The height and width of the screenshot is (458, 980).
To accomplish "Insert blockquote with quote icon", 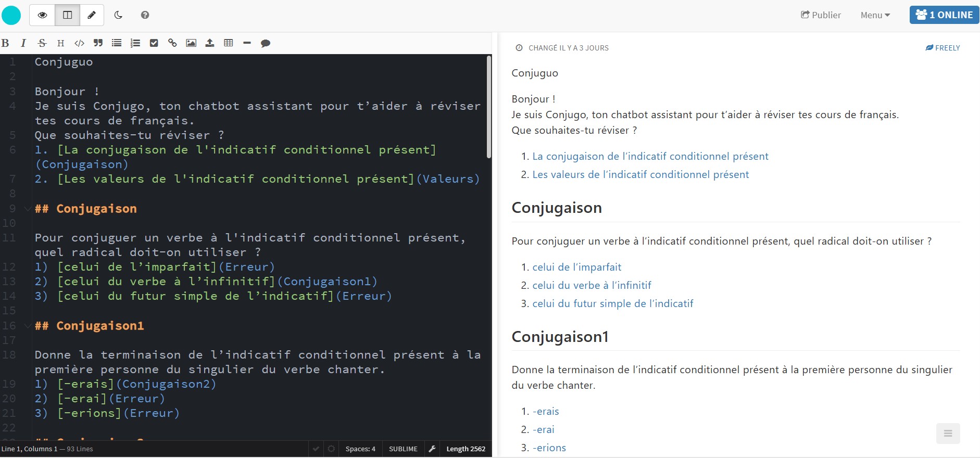I will [x=98, y=43].
